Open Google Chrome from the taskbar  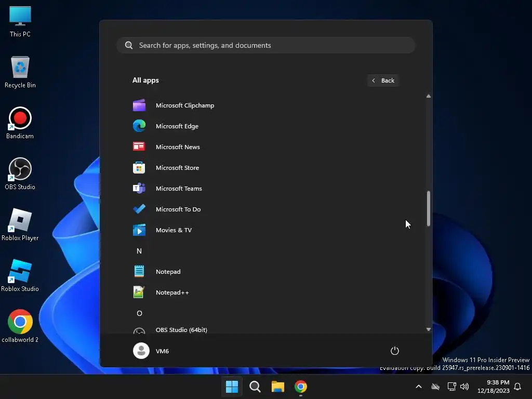pos(301,387)
